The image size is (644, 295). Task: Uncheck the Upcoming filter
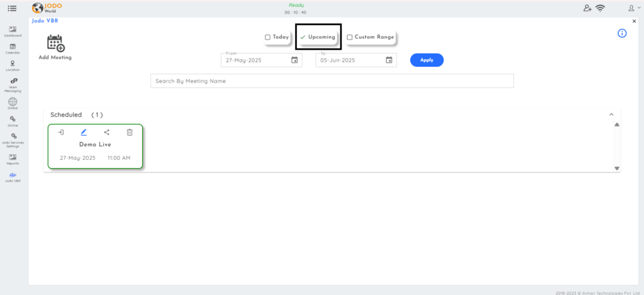[303, 37]
